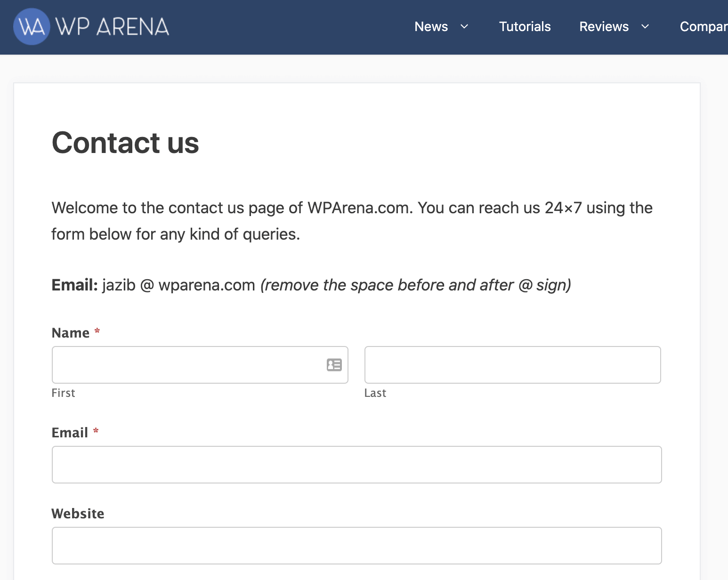Click the Email input field
Screen dimensions: 728x580
[357, 465]
